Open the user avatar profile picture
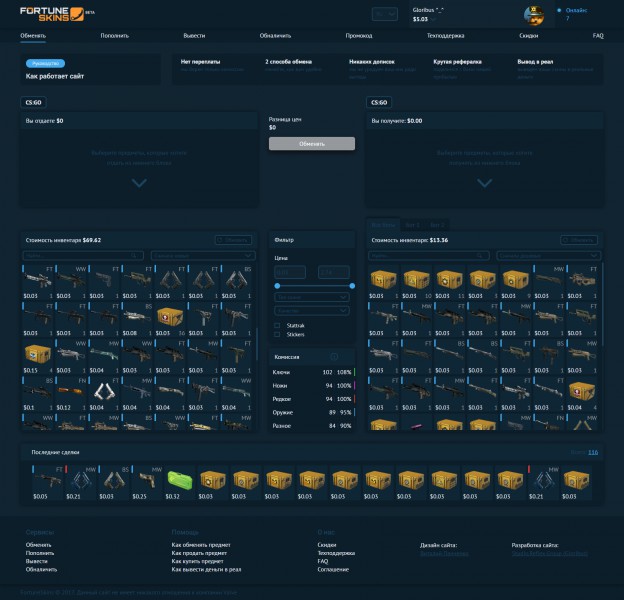Image resolution: width=624 pixels, height=600 pixels. point(534,16)
